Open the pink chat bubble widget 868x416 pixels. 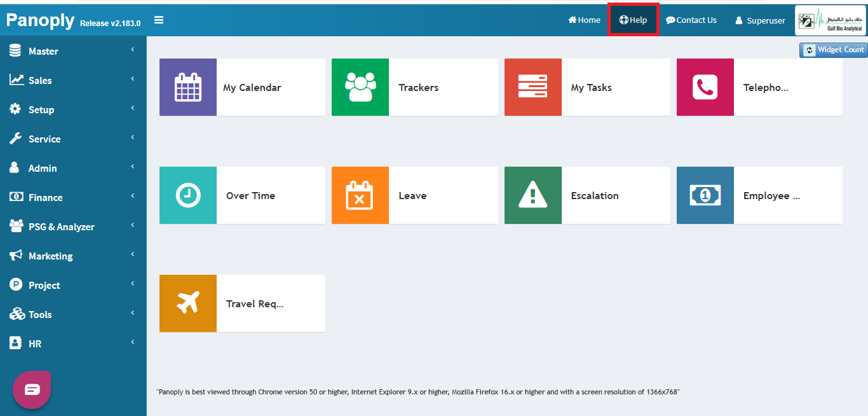(32, 389)
